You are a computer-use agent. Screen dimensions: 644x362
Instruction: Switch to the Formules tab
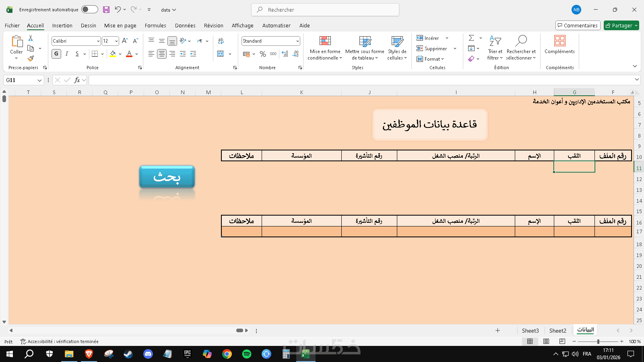(x=155, y=26)
